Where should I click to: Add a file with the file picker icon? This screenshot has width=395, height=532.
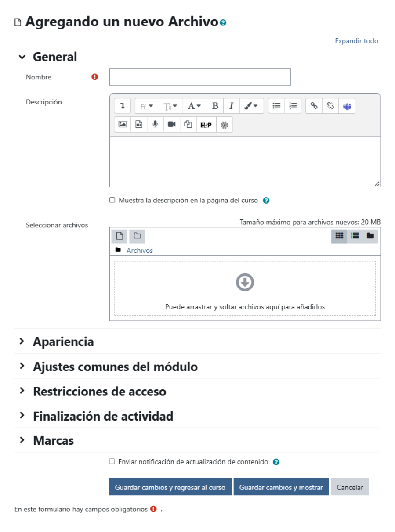(119, 236)
